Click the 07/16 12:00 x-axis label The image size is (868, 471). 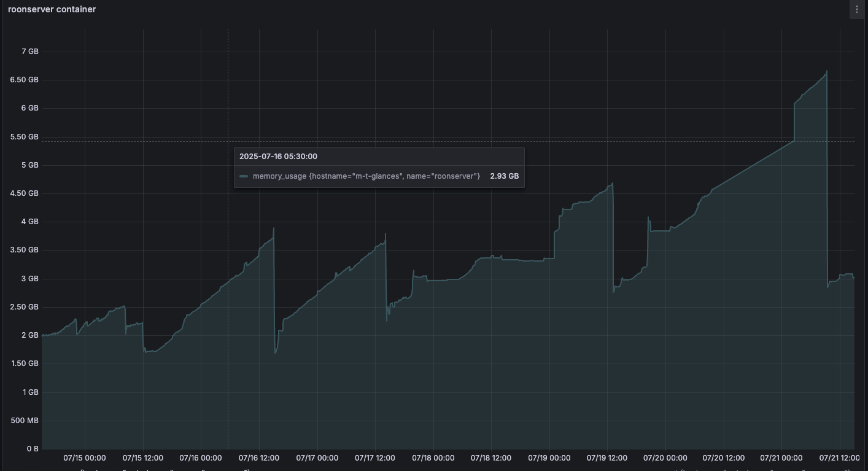click(x=258, y=457)
